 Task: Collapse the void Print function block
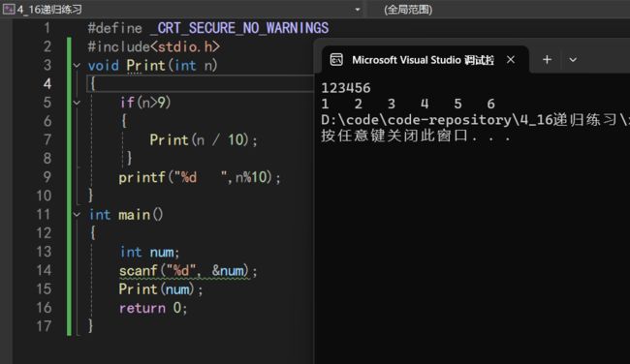(77, 65)
